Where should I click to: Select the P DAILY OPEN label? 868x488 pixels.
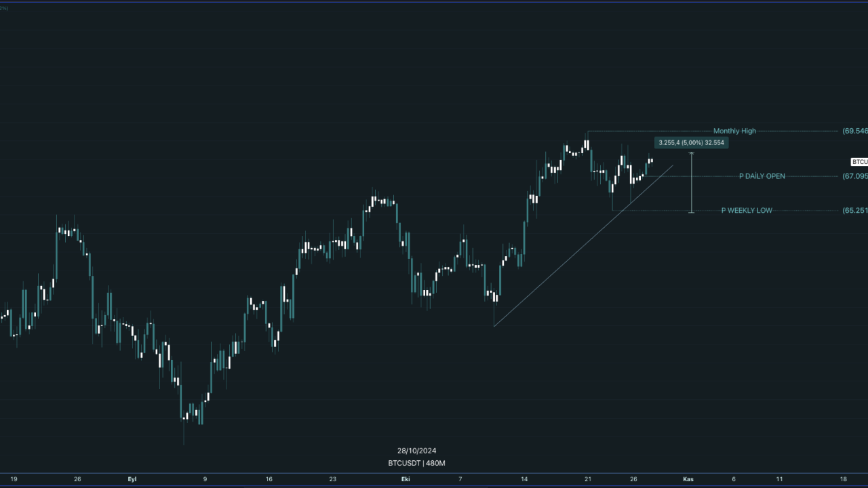[762, 176]
